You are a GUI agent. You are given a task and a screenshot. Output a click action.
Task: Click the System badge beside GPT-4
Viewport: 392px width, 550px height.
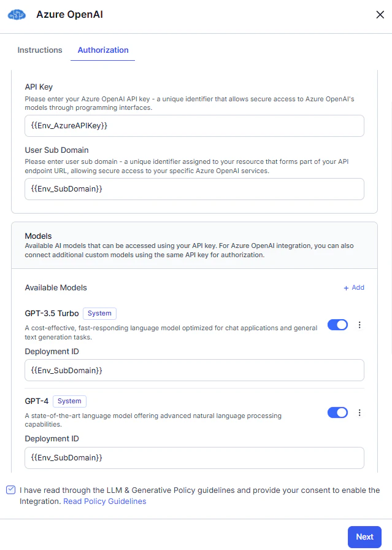click(69, 401)
